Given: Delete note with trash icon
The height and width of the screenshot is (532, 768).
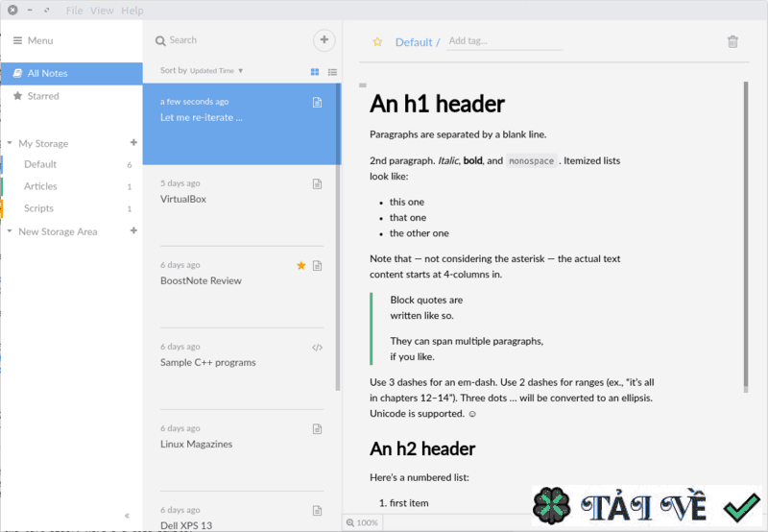Looking at the screenshot, I should coord(732,42).
